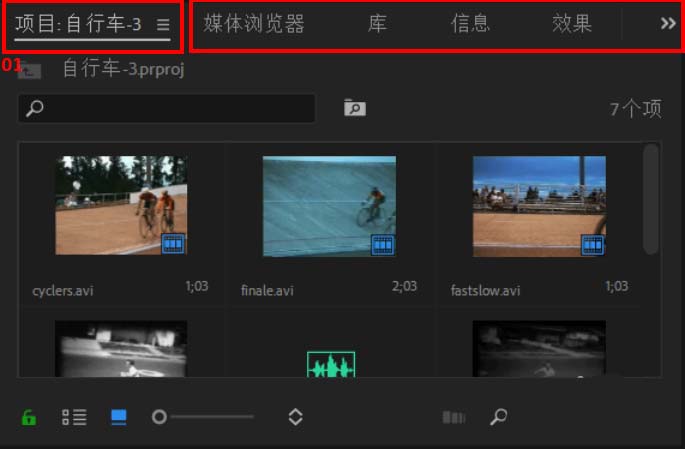Select the cyclers.avi thumbnail
685x449 pixels.
pyautogui.click(x=121, y=205)
